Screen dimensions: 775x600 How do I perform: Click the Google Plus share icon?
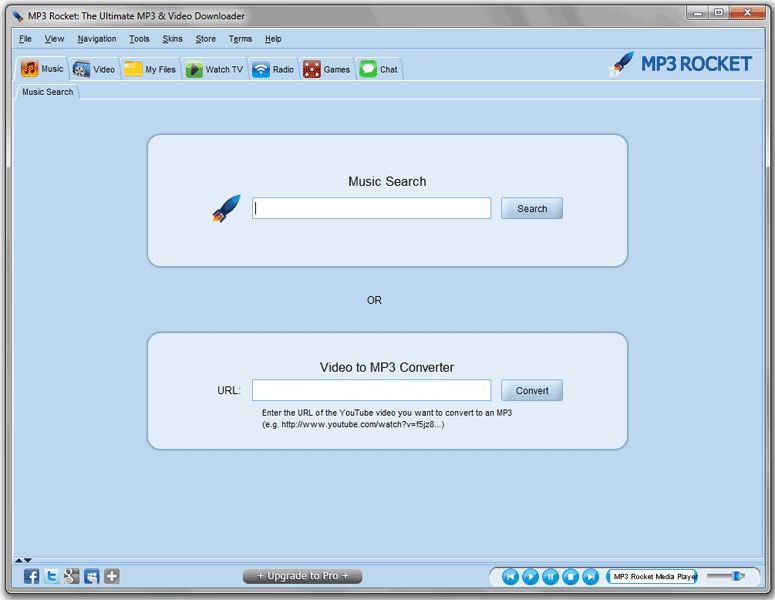tap(71, 576)
